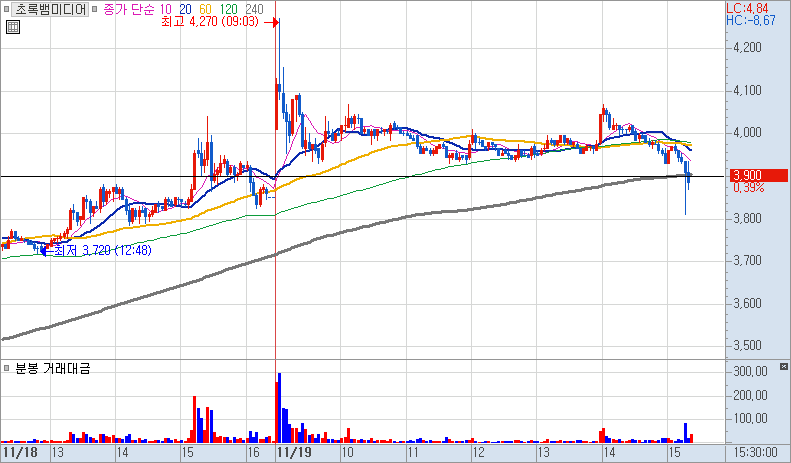Select the 20-period moving average label
Viewport: 791px width, 463px height.
tap(185, 9)
